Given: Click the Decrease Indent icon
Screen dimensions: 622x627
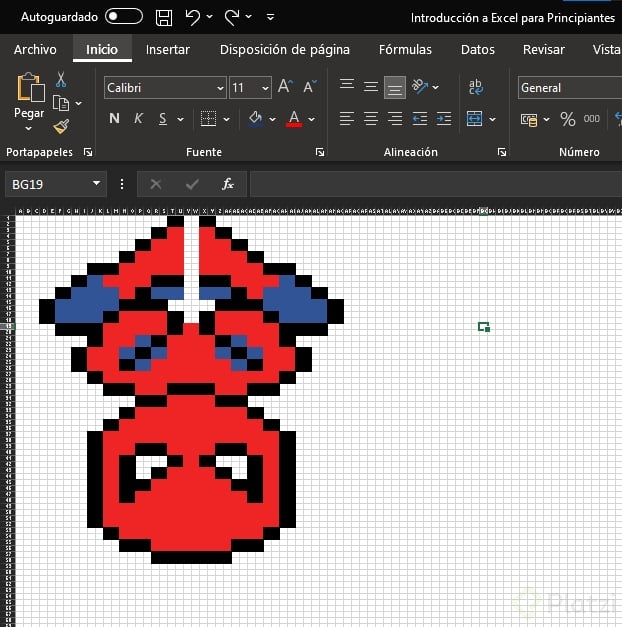Looking at the screenshot, I should 420,119.
